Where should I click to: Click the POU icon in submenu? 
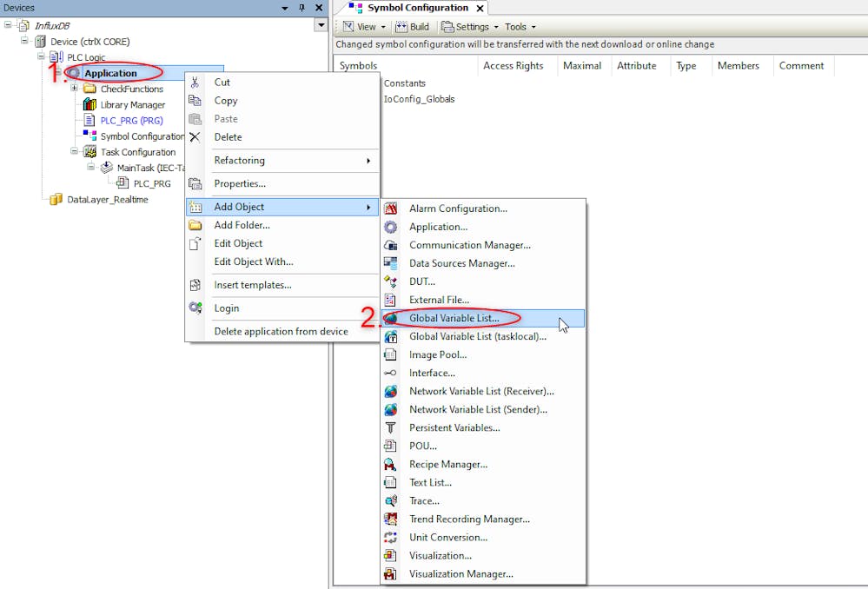coord(390,447)
